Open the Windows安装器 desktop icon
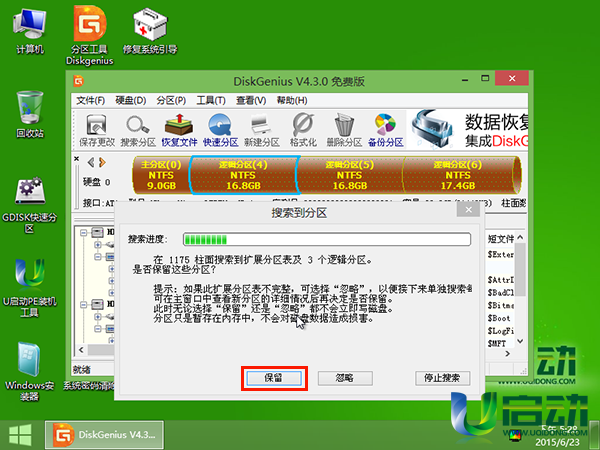The width and height of the screenshot is (600, 450). pos(29,371)
